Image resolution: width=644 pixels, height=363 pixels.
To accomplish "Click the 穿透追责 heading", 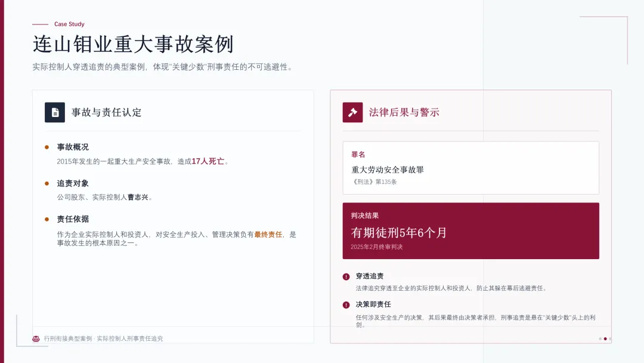I will (370, 276).
